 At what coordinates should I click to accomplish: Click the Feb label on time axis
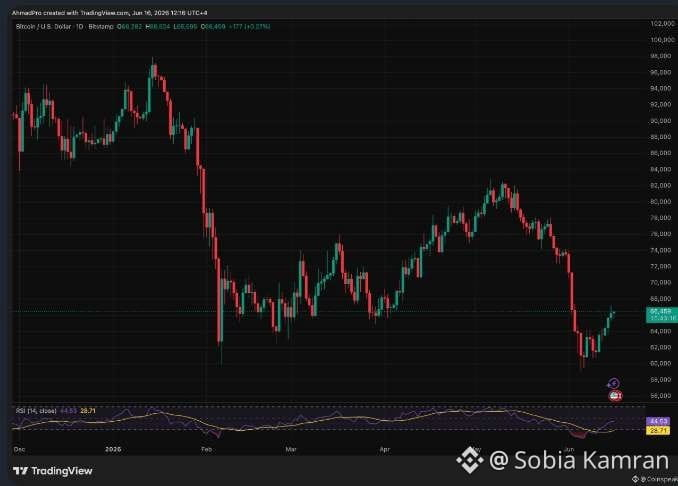206,449
